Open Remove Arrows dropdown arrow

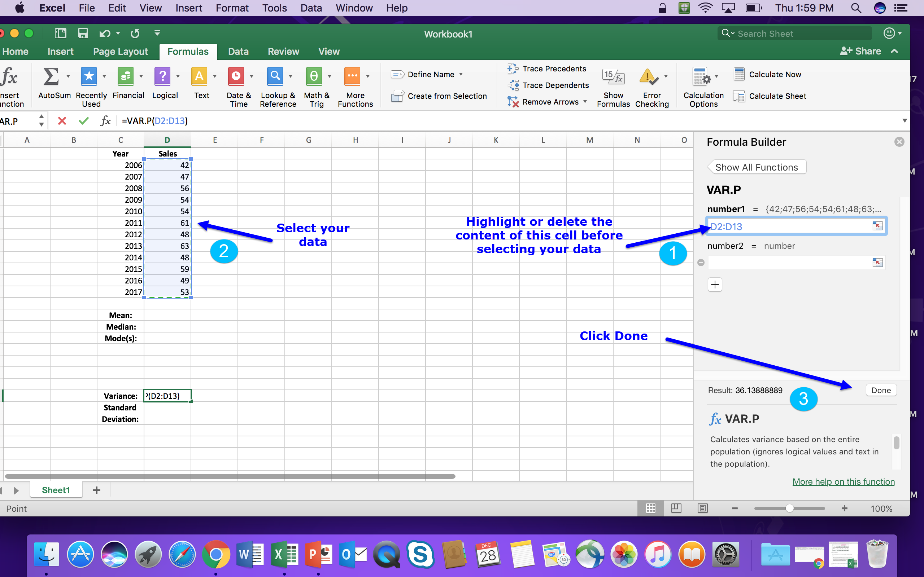[585, 101]
